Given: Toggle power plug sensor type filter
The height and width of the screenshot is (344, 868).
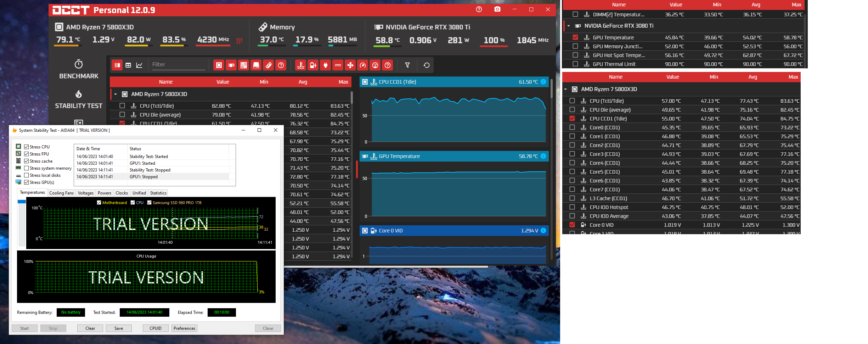Looking at the screenshot, I should [x=326, y=65].
